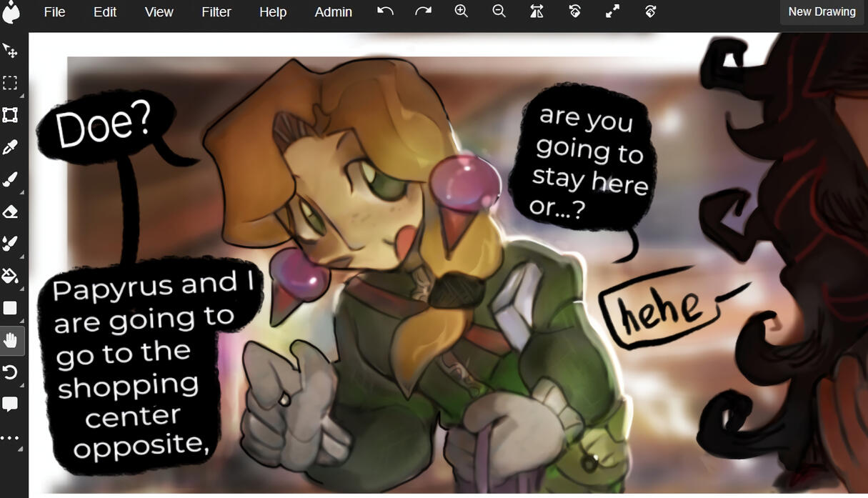Click the Undo arrow
Screen dimensions: 868x498
click(x=385, y=11)
